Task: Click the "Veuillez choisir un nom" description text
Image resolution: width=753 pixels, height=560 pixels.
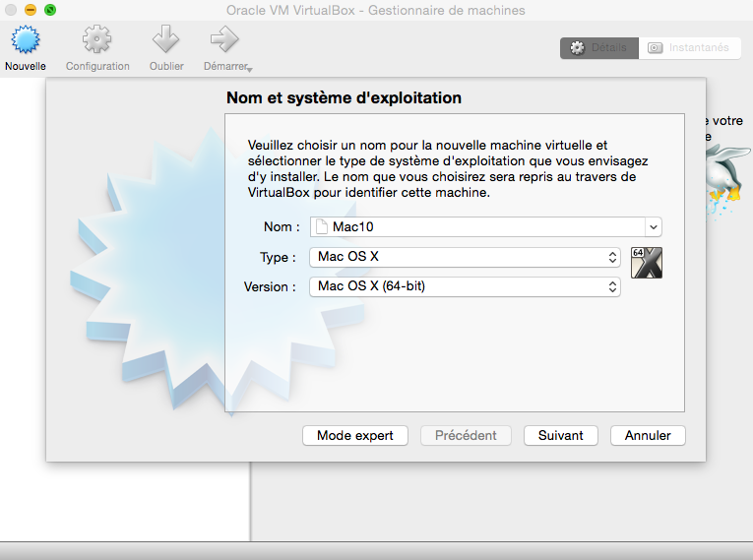Action: tap(448, 168)
